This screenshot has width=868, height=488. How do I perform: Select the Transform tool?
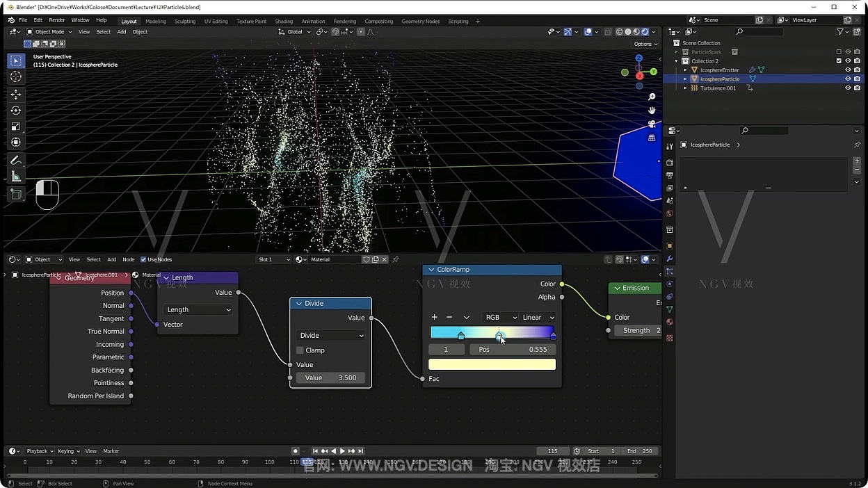point(16,142)
